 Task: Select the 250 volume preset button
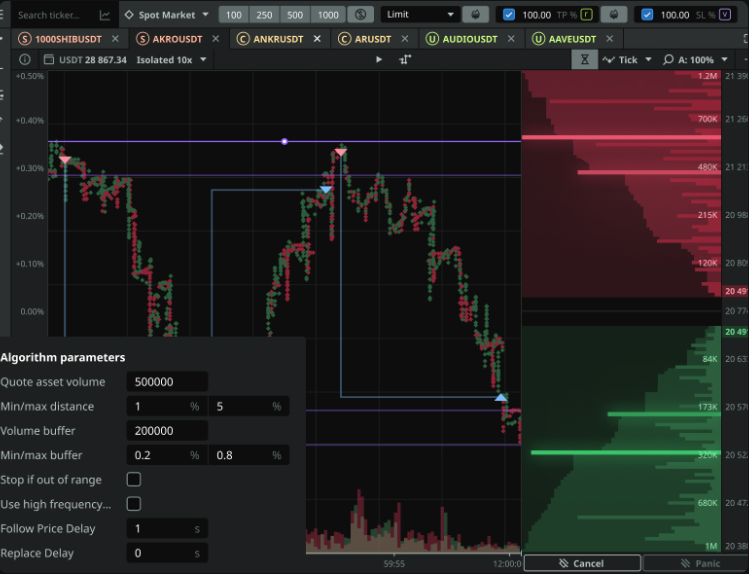click(x=265, y=15)
